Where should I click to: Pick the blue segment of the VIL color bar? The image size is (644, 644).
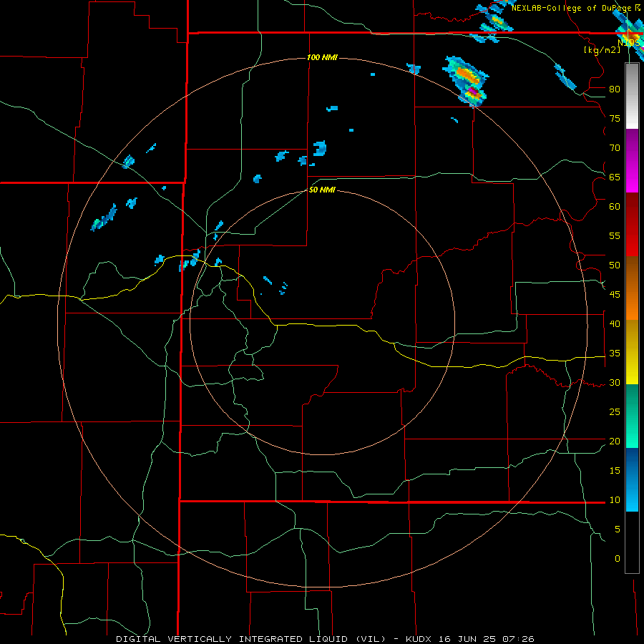[632, 479]
